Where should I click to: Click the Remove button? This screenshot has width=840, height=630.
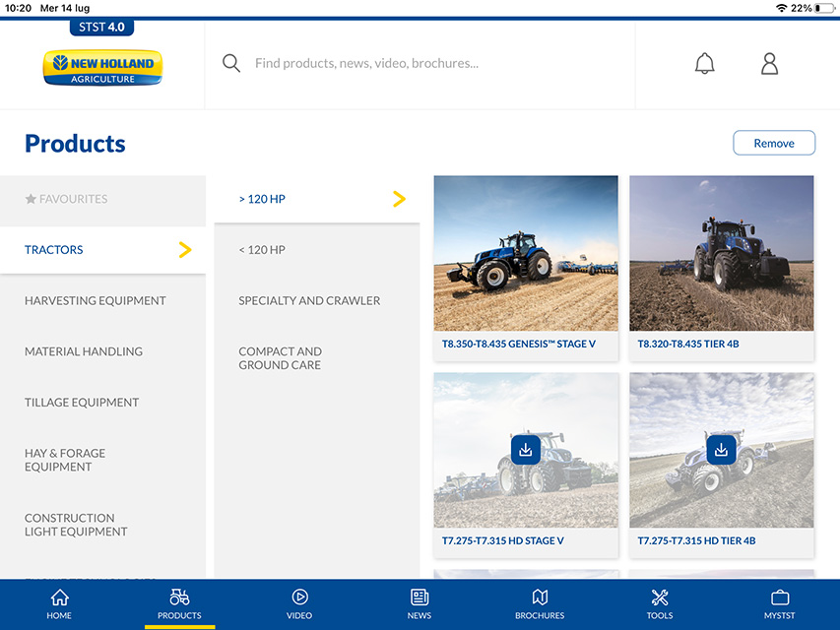[774, 143]
